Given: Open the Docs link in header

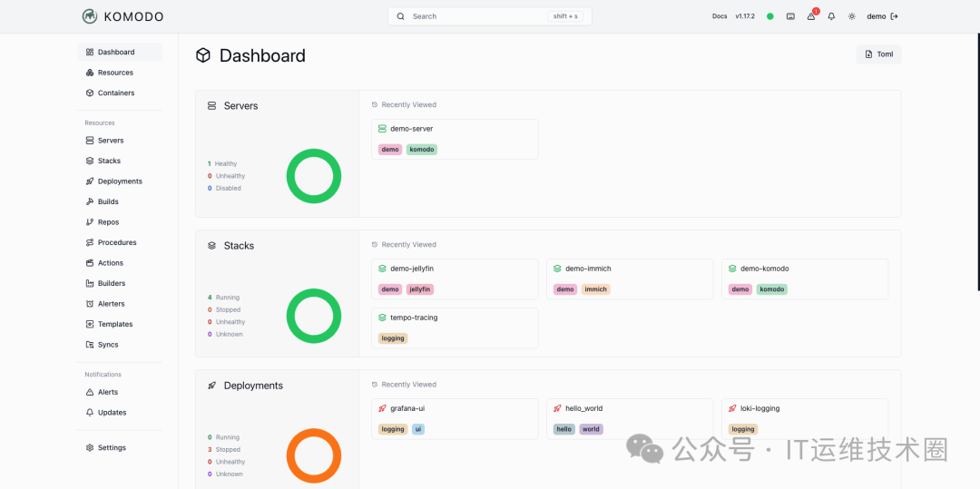Looking at the screenshot, I should (720, 16).
